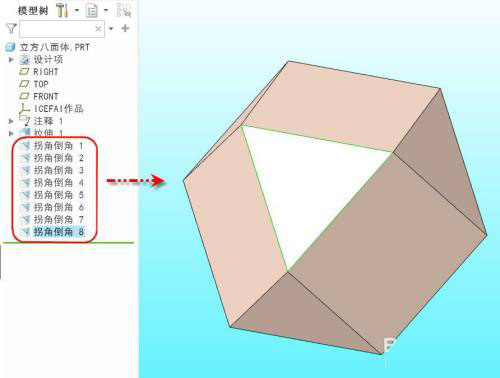
Task: Expand the 设计项 tree node
Action: (x=11, y=60)
